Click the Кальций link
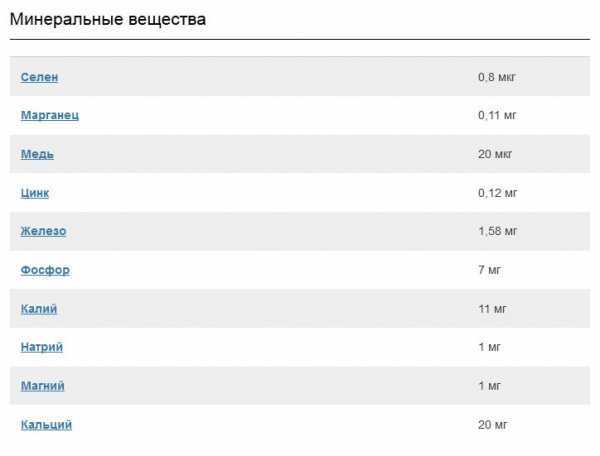Screen dimensions: 600x456 click(x=46, y=425)
